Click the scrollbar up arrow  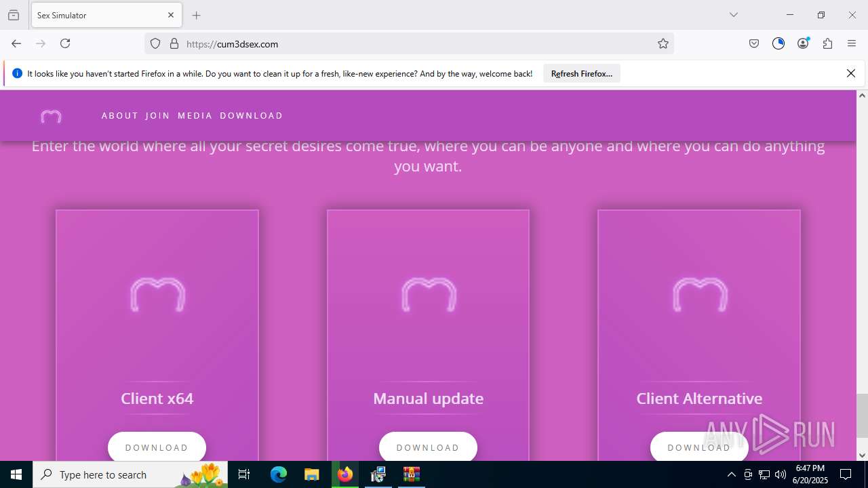(862, 96)
